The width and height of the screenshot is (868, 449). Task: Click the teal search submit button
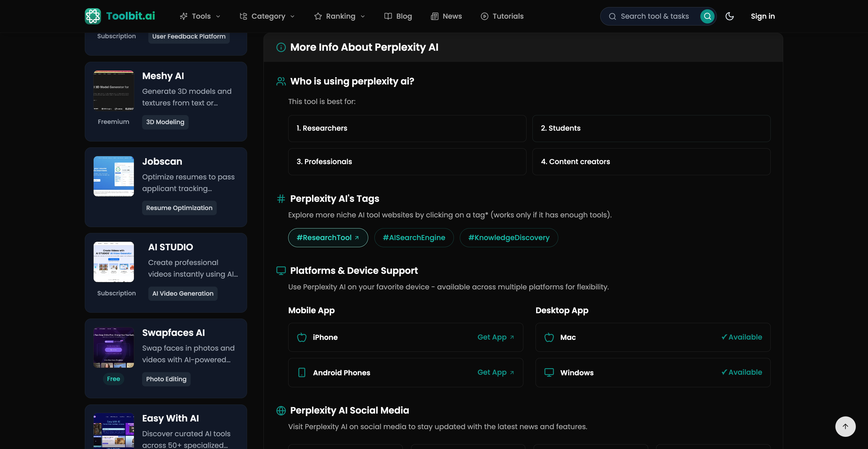tap(707, 16)
